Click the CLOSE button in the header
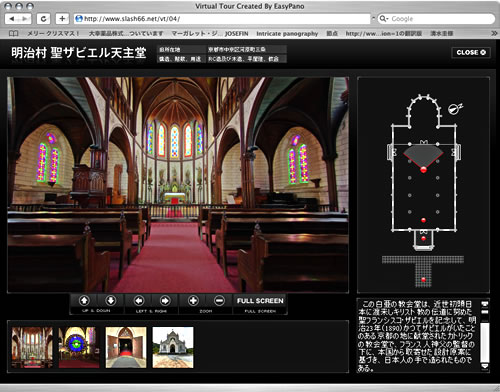Image resolution: width=500 pixels, height=392 pixels. (x=471, y=52)
